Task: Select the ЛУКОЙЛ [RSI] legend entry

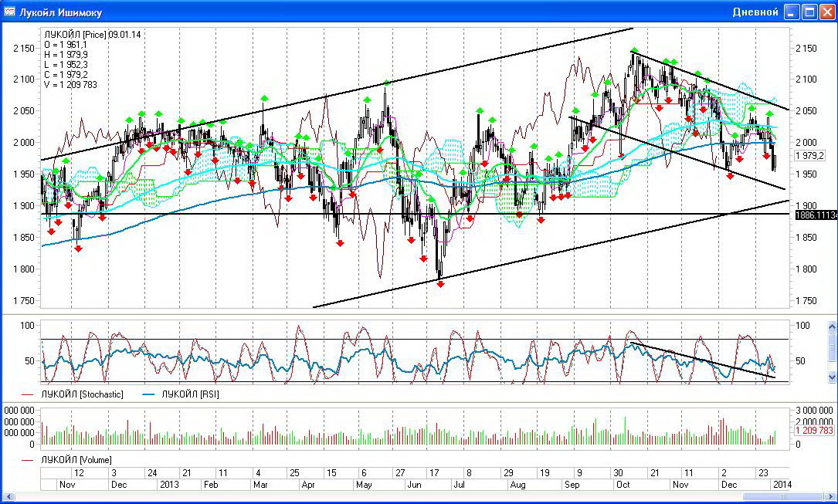Action: click(x=180, y=394)
